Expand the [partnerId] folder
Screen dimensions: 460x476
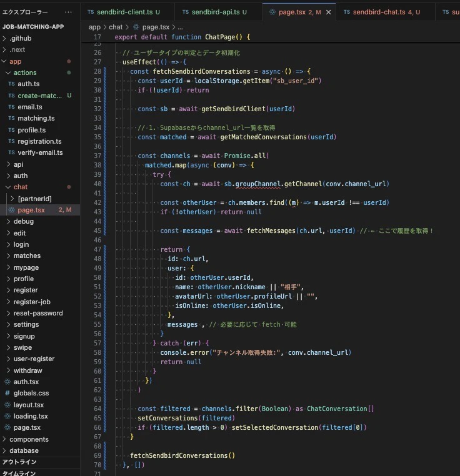click(40, 199)
